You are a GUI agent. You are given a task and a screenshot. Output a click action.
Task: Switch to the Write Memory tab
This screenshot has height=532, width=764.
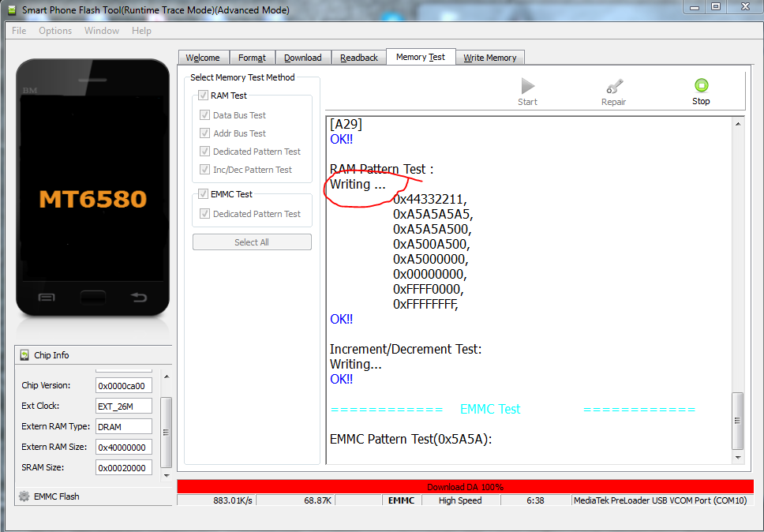pyautogui.click(x=489, y=58)
